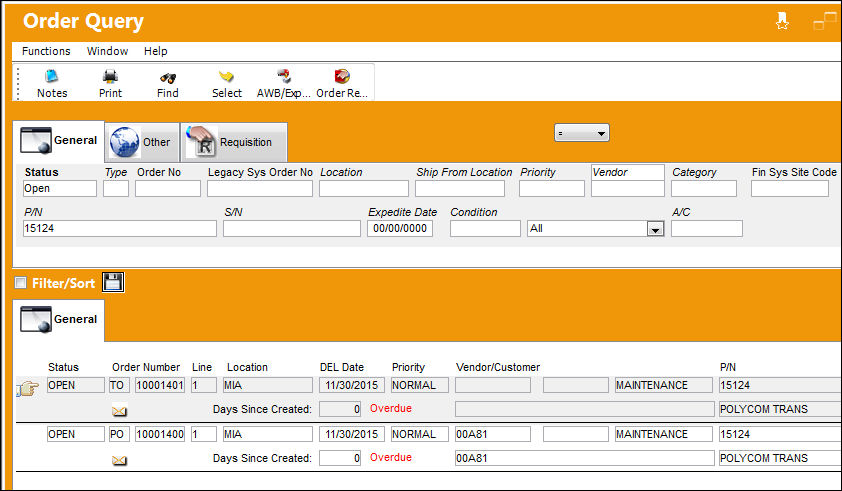This screenshot has height=491, width=842.
Task: Click Overdue text under order 10001400
Action: tap(391, 458)
